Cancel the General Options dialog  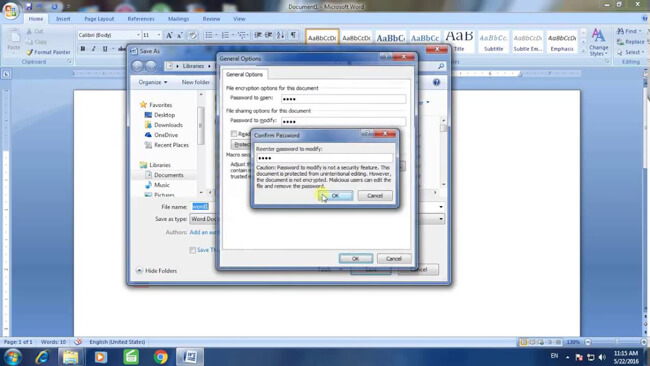(394, 259)
